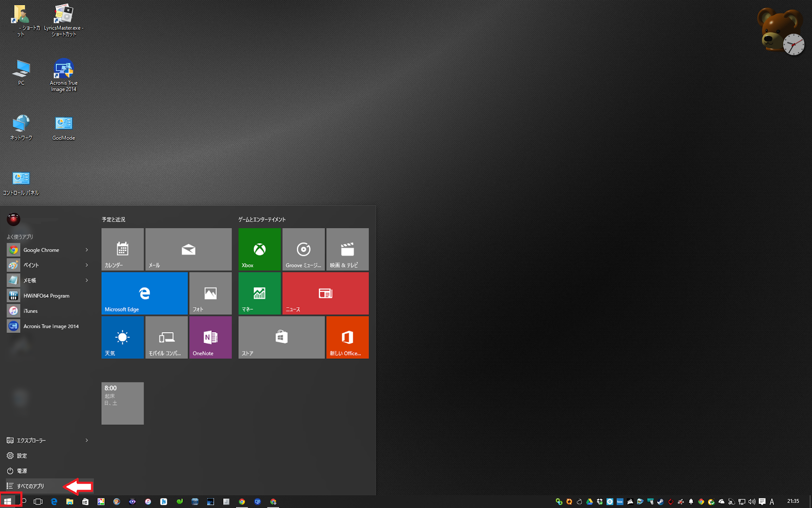Expand the メモ帳 jump list arrow
Viewport: 812px width, 508px height.
click(87, 280)
